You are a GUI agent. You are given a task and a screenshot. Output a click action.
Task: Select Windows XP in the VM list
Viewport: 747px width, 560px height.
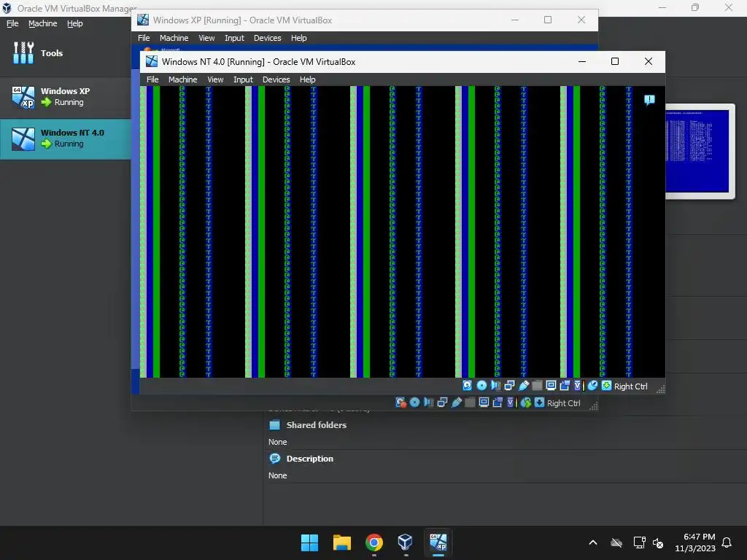pos(66,97)
